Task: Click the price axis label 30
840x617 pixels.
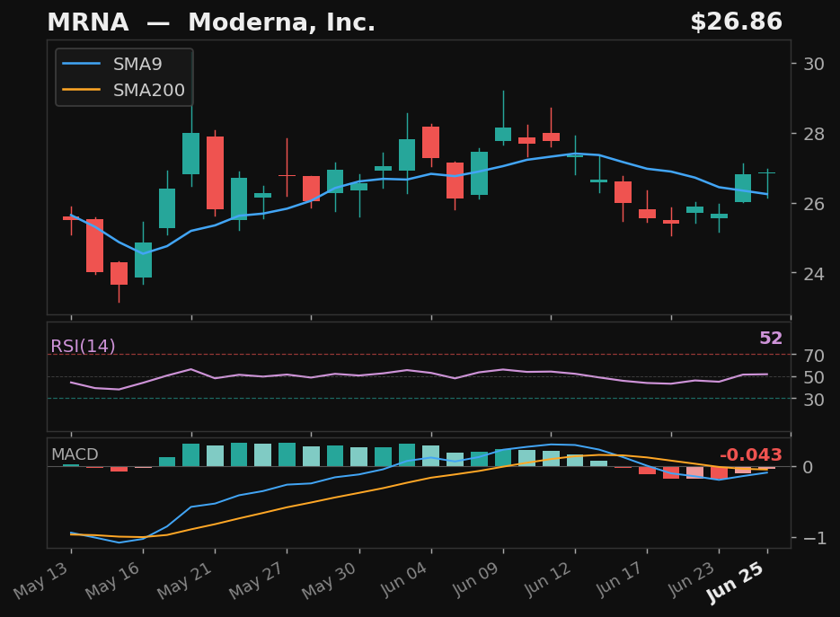Action: tap(814, 64)
